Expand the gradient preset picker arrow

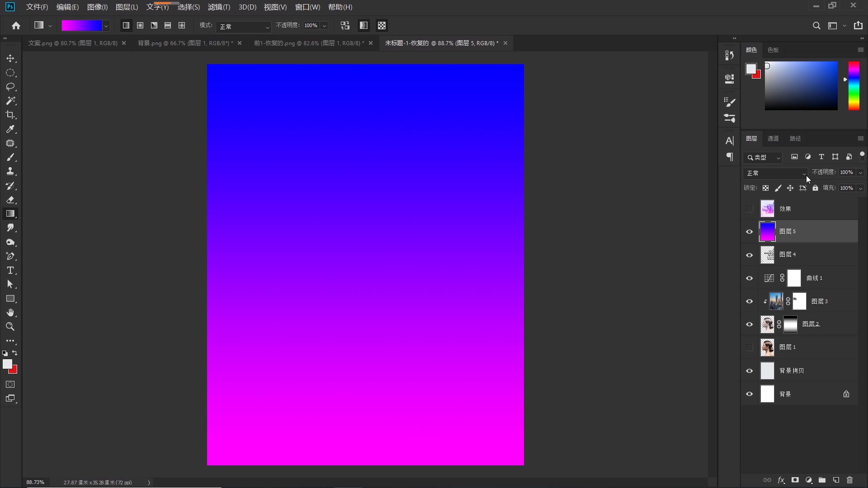pos(106,26)
